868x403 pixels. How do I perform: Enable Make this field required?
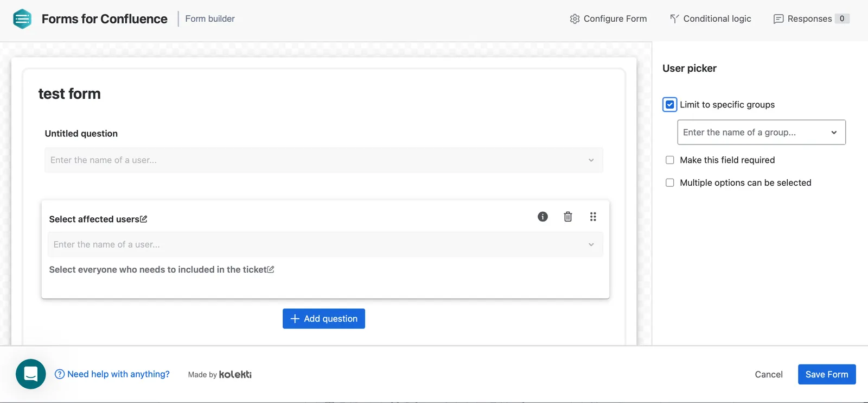pos(670,160)
